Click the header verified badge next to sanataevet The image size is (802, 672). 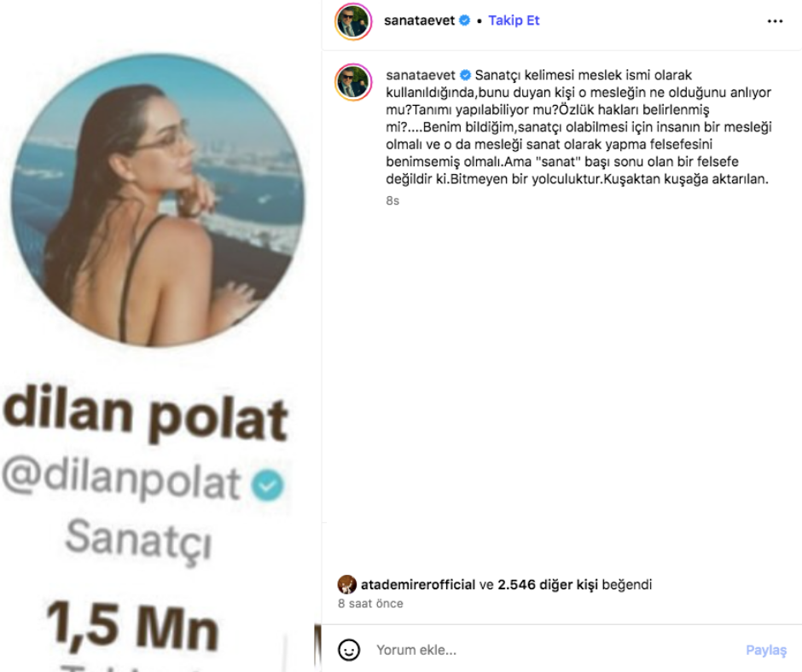click(x=464, y=20)
